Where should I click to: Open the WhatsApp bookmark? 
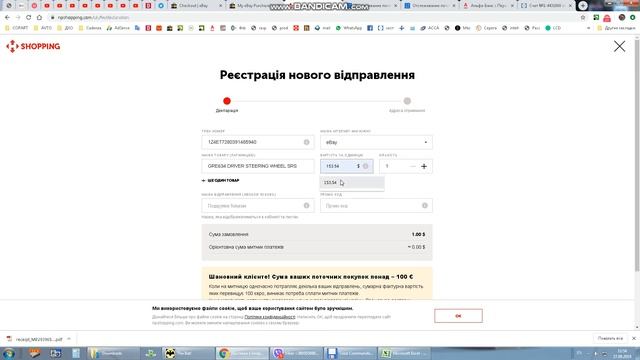pyautogui.click(x=349, y=28)
